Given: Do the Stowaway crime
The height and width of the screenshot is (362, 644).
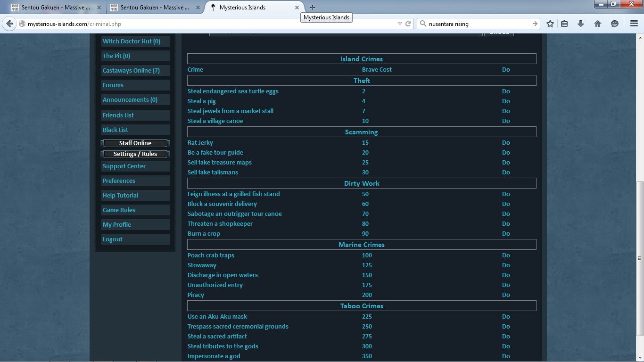Looking at the screenshot, I should coord(506,265).
